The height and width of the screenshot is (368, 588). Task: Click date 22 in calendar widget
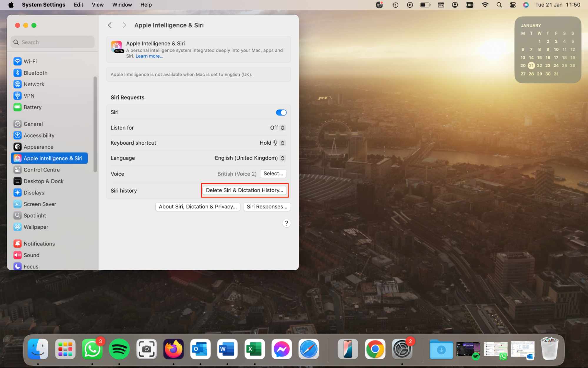coord(539,66)
